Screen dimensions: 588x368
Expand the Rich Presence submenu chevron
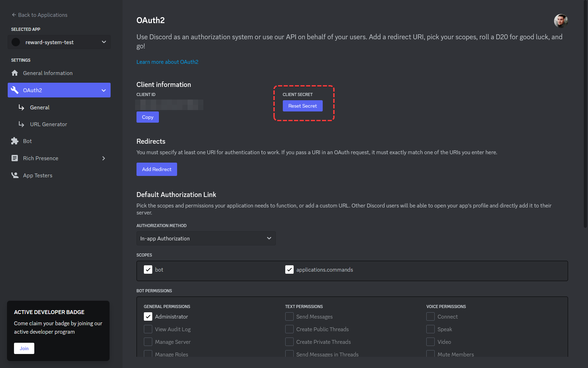(x=104, y=158)
